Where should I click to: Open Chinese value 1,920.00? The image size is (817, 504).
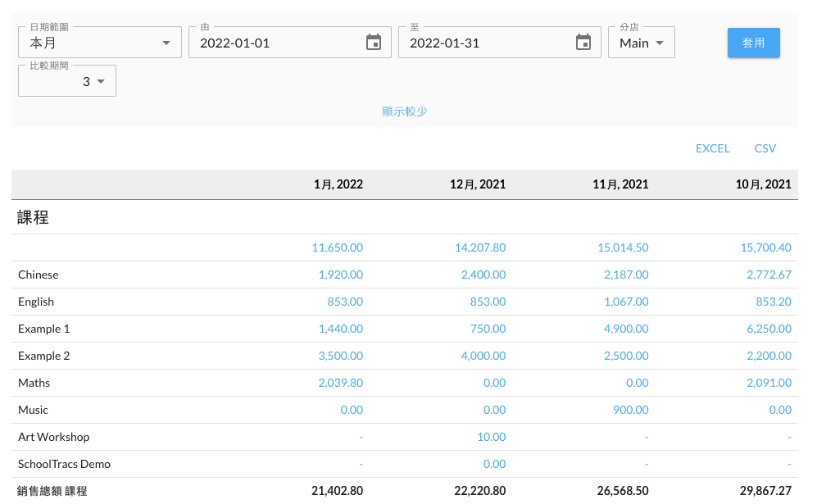point(341,275)
